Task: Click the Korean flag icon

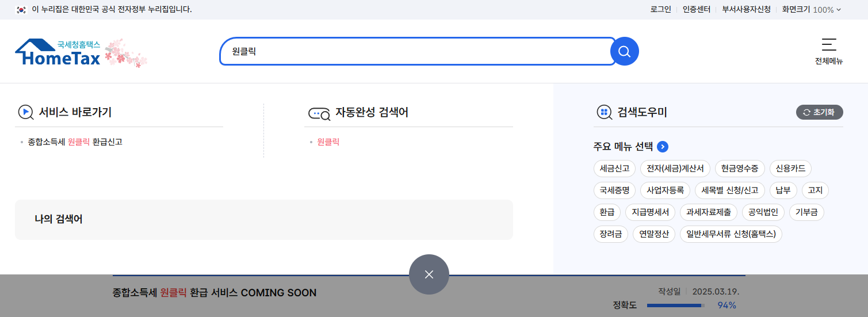Action: [21, 9]
